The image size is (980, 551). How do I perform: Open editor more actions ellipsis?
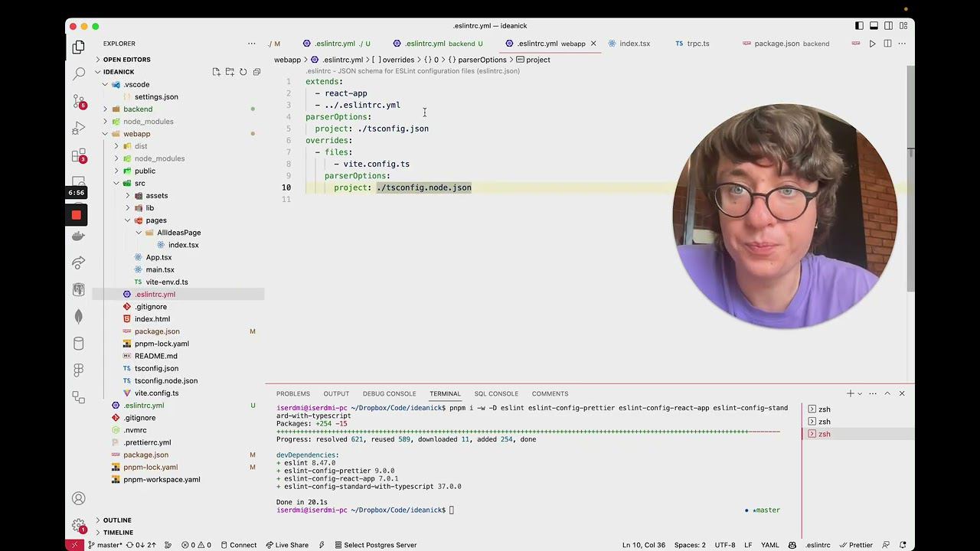click(x=902, y=44)
